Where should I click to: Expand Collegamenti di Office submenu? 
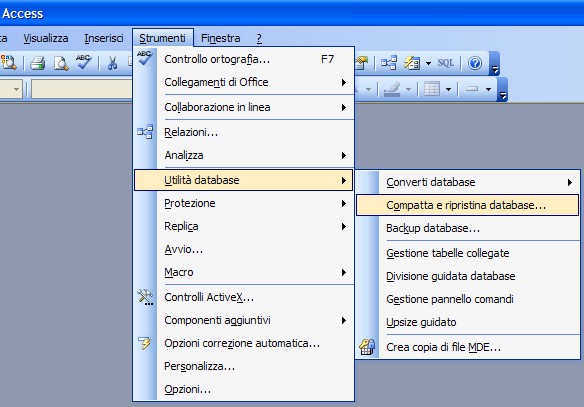(x=243, y=82)
